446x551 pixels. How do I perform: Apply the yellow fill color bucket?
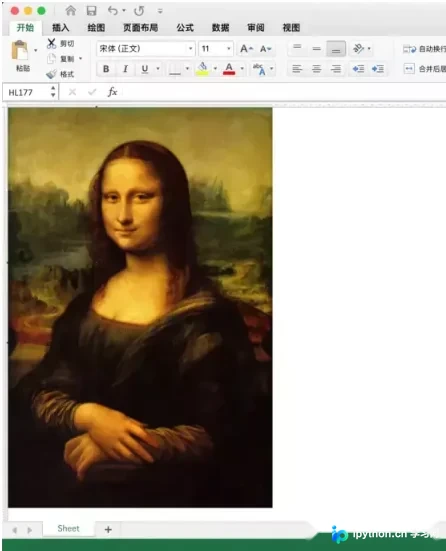[202, 69]
